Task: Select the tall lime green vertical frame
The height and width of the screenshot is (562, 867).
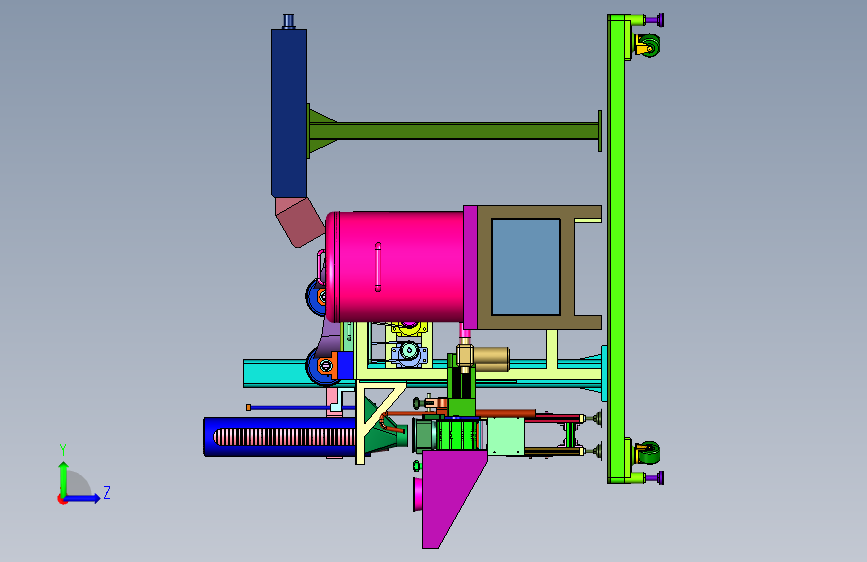Action: tap(616, 249)
